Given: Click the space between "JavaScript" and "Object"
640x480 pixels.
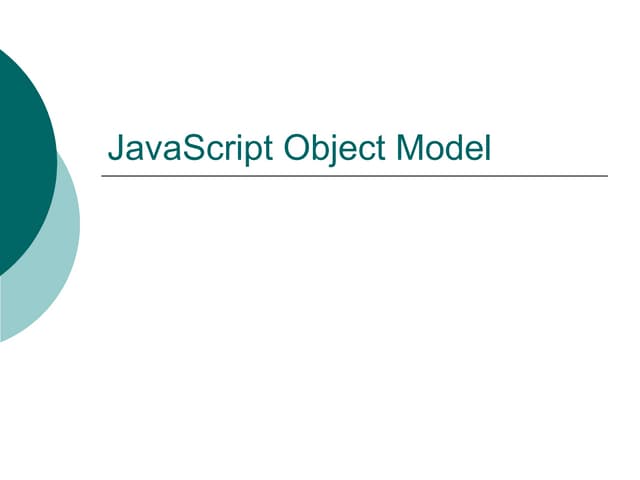Looking at the screenshot, I should point(277,149).
